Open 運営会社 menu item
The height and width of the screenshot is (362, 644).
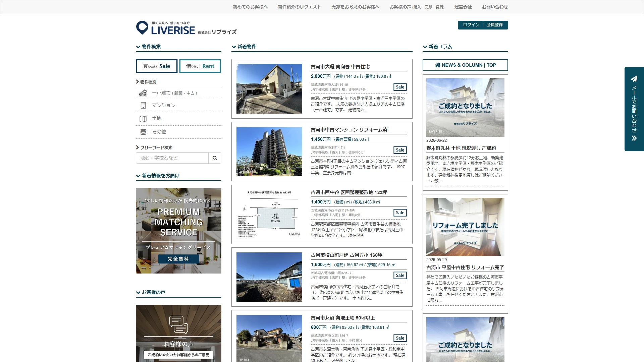click(x=463, y=7)
